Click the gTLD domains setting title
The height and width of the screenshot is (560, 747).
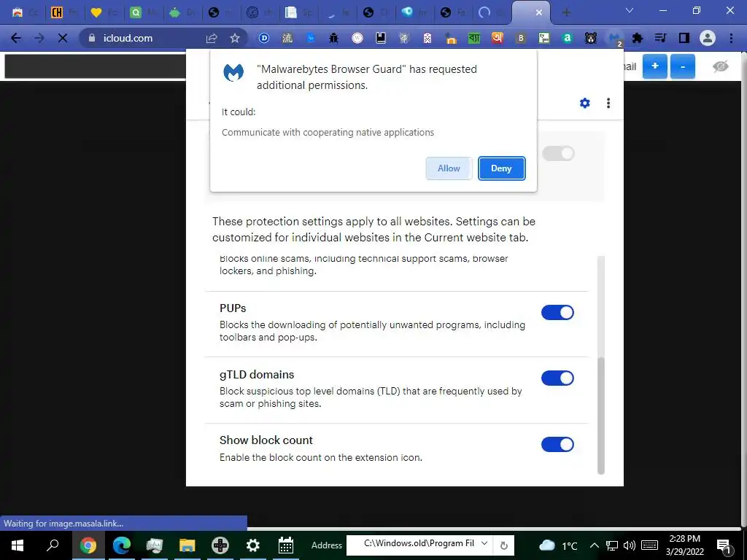(x=257, y=375)
